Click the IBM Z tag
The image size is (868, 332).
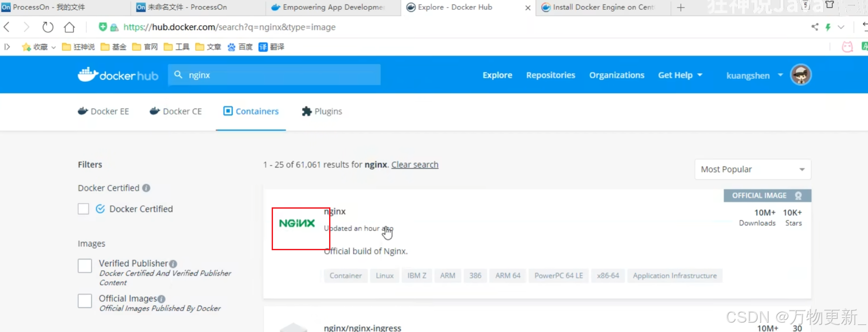click(417, 275)
